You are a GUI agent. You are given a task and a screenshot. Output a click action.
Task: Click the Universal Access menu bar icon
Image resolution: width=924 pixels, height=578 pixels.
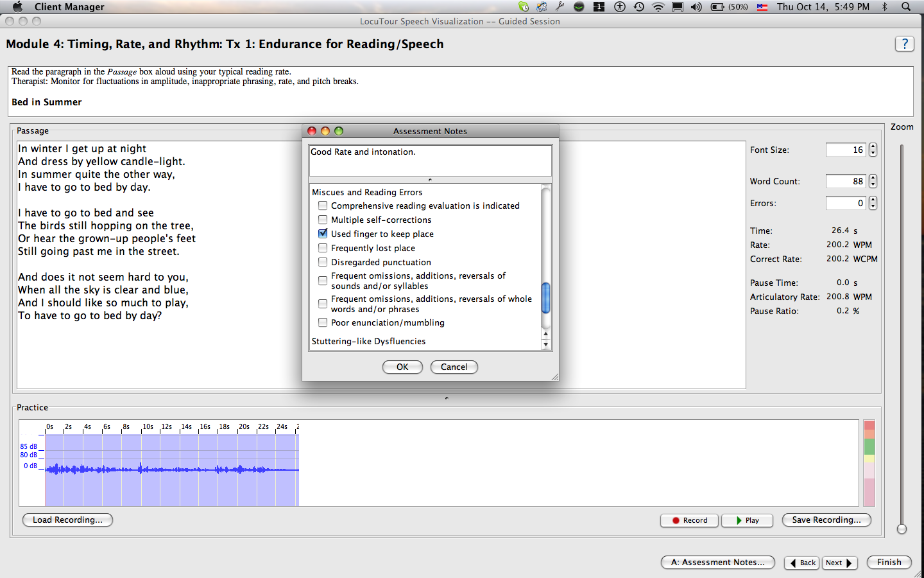(x=620, y=6)
